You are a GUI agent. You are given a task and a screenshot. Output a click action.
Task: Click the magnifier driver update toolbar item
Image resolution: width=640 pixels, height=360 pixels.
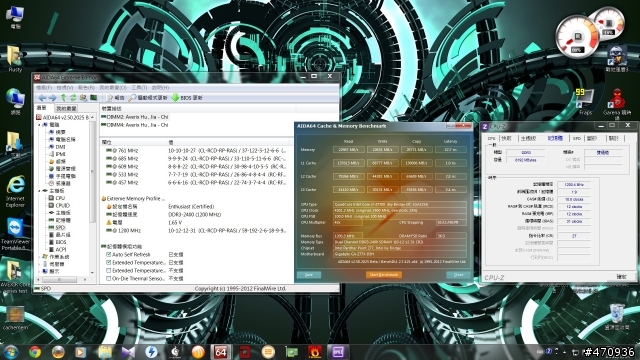pyautogui.click(x=148, y=98)
